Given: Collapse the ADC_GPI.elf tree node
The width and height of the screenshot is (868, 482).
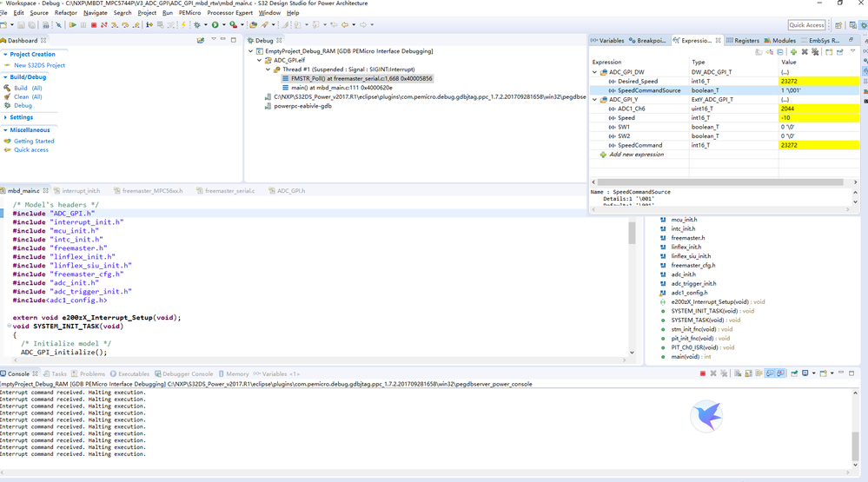Looking at the screenshot, I should [260, 60].
